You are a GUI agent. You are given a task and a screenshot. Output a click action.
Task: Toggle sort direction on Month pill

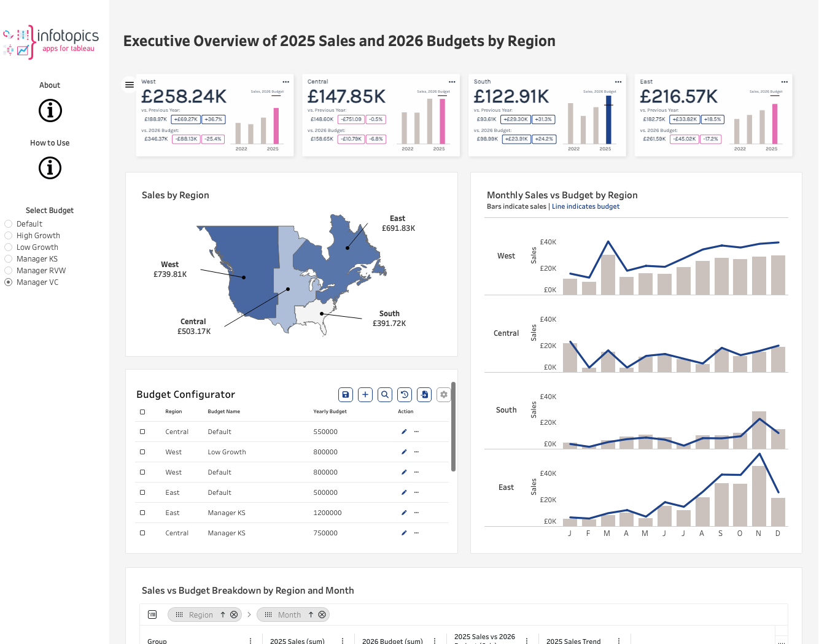311,615
